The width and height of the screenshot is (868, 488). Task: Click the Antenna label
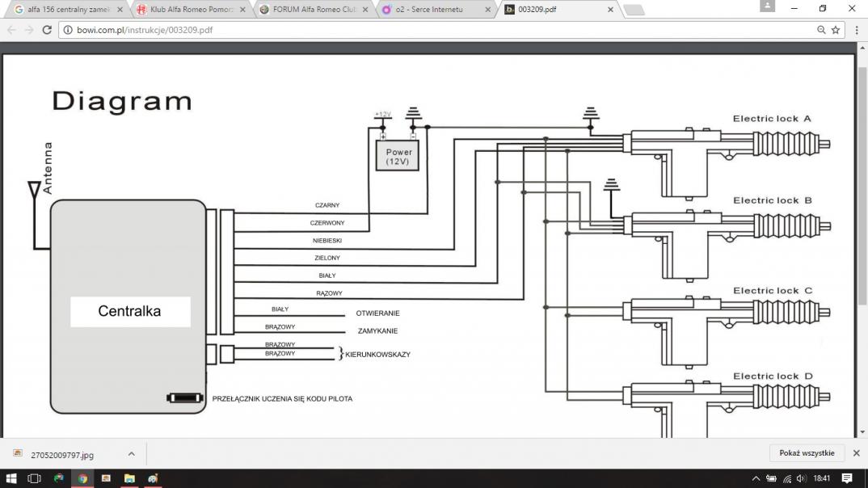pos(48,168)
